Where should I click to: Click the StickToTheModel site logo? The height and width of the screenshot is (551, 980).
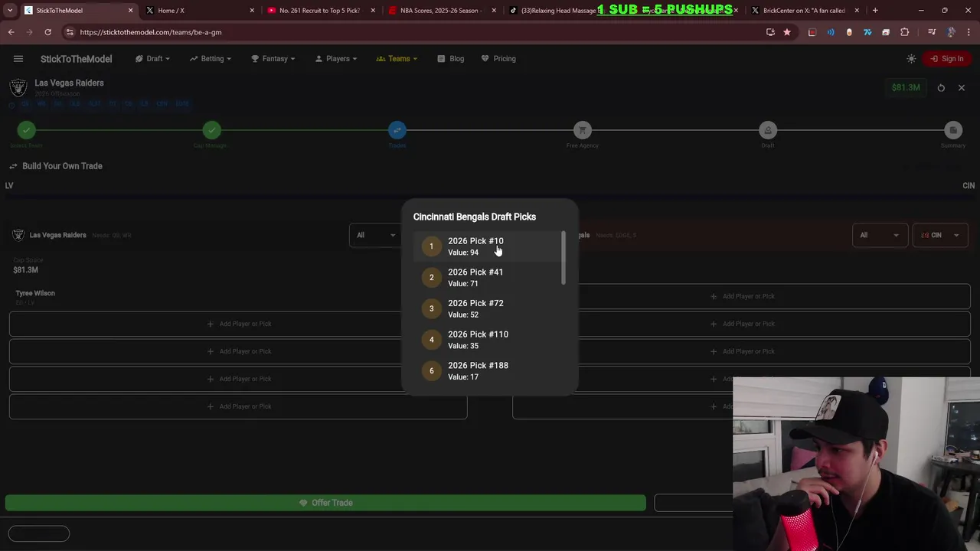pyautogui.click(x=76, y=59)
